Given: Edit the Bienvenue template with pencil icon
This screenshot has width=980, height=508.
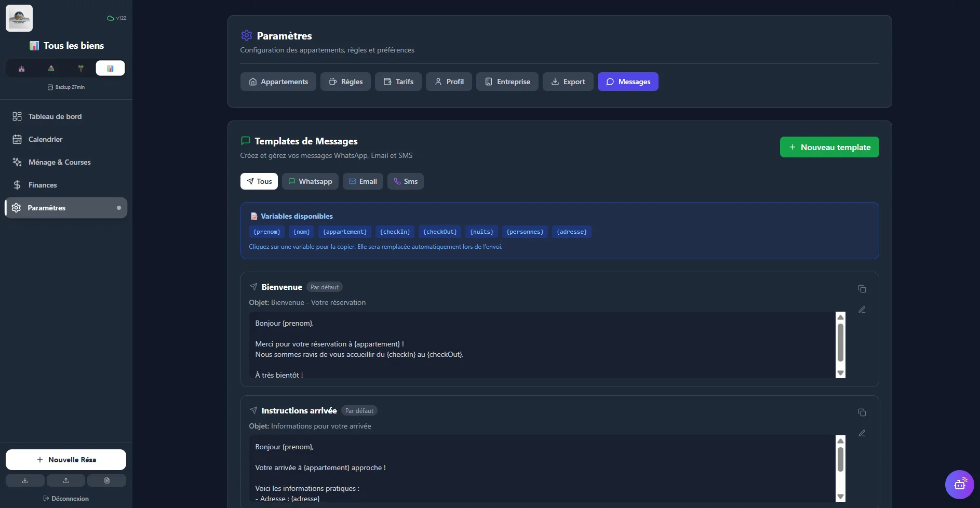Looking at the screenshot, I should click(x=862, y=310).
